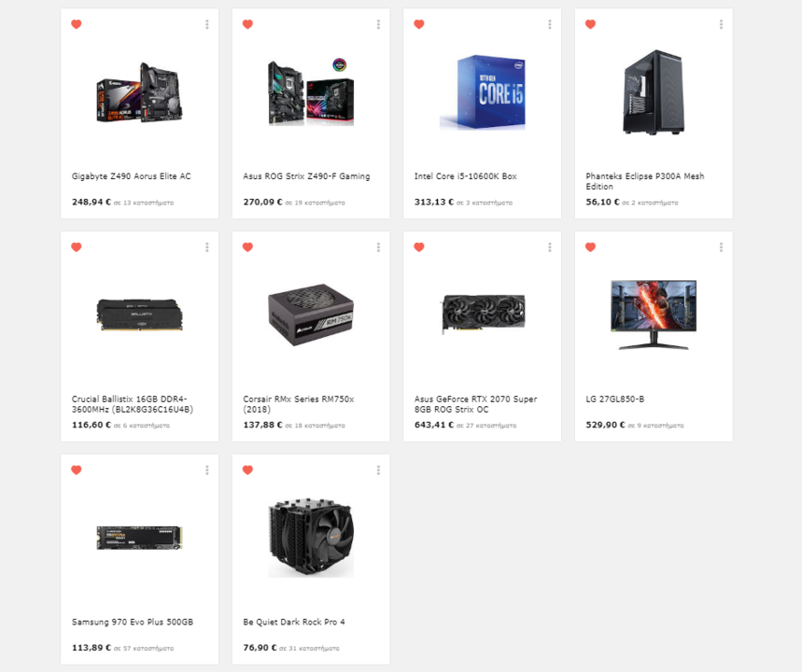Toggle the heart on Phanteks Eclipse P300A card
This screenshot has height=672, width=802.
(590, 24)
